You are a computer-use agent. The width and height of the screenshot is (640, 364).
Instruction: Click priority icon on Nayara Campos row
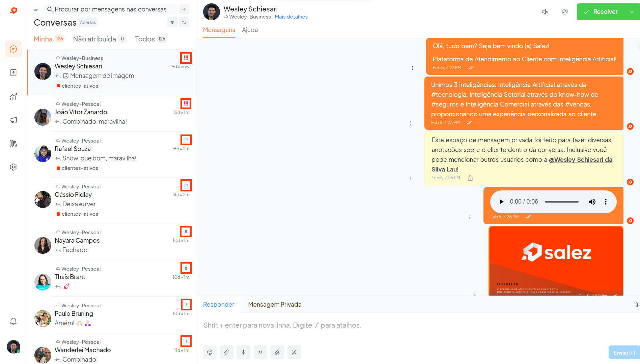click(186, 232)
